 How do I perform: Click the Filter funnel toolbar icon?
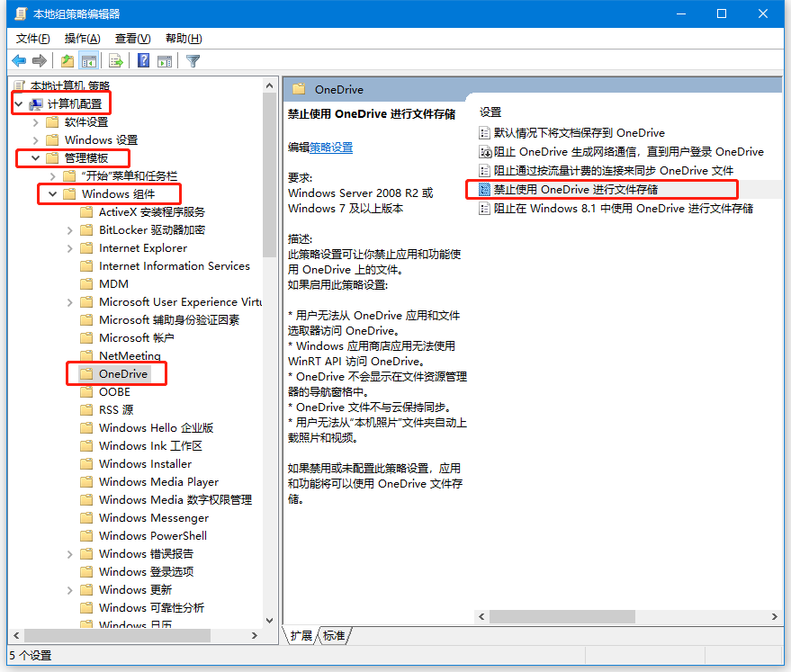click(193, 61)
